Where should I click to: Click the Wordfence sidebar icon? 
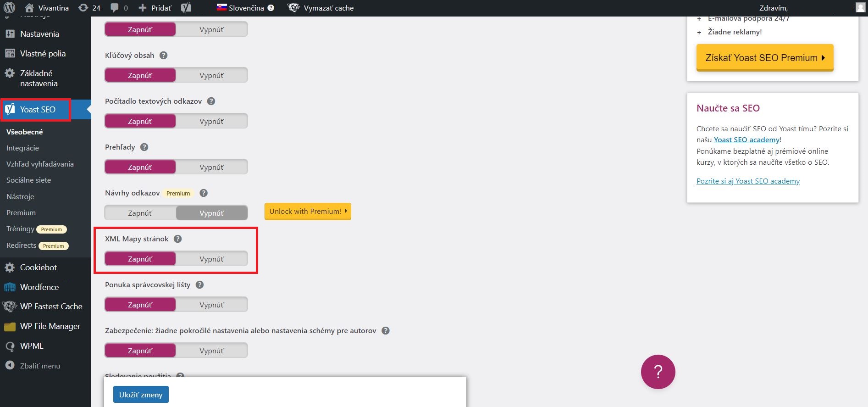pyautogui.click(x=10, y=287)
